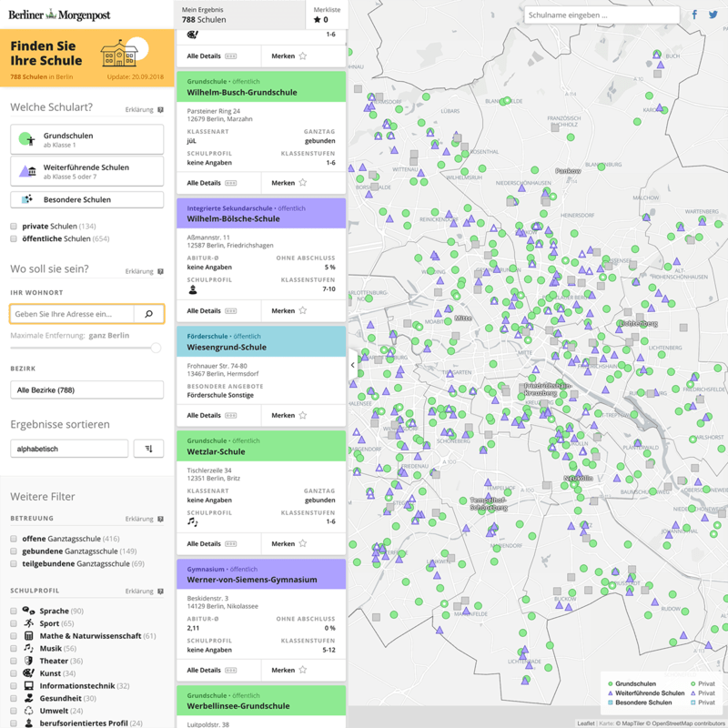
Task: Click the Schulname eingeben search field
Action: [601, 15]
